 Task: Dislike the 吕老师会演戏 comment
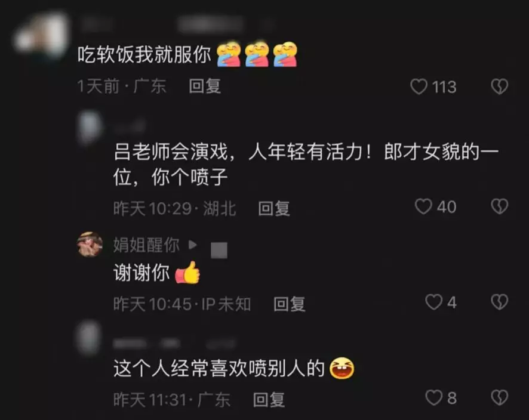click(x=499, y=206)
